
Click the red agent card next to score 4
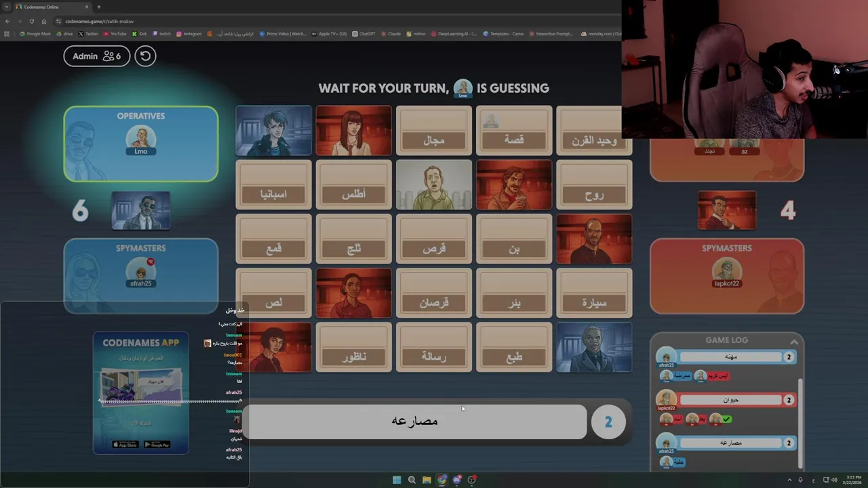coord(726,211)
